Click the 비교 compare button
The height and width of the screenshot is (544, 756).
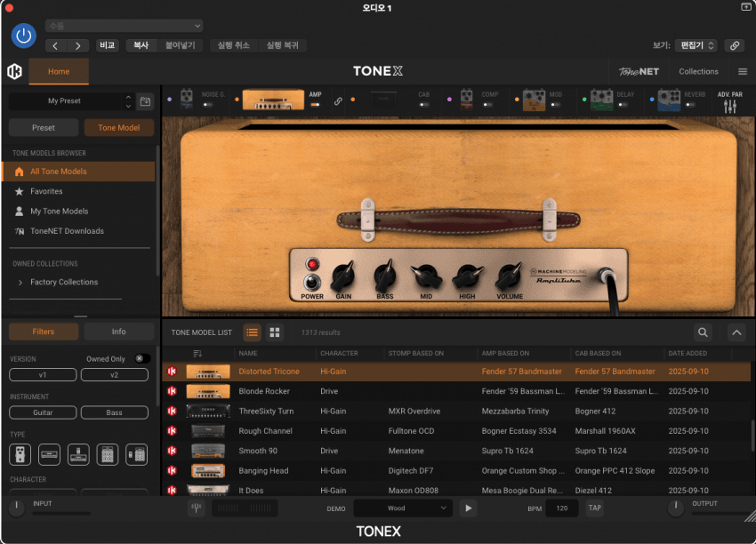(x=107, y=45)
